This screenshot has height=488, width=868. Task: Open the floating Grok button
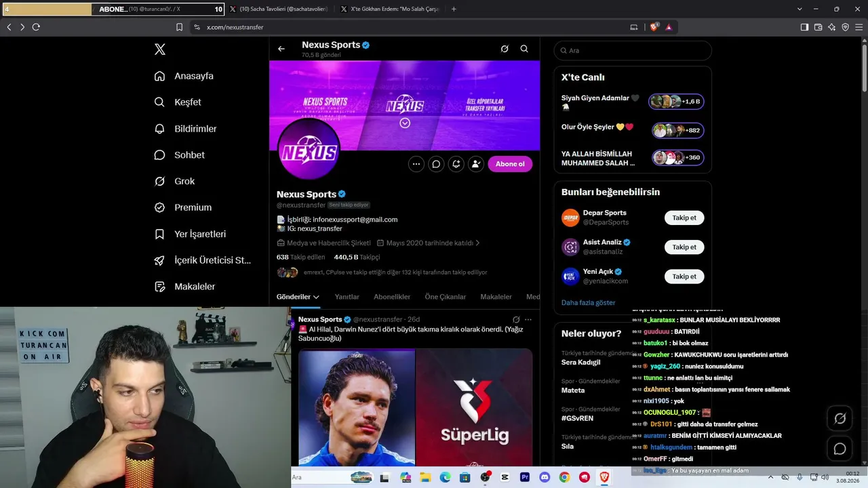[x=840, y=419]
